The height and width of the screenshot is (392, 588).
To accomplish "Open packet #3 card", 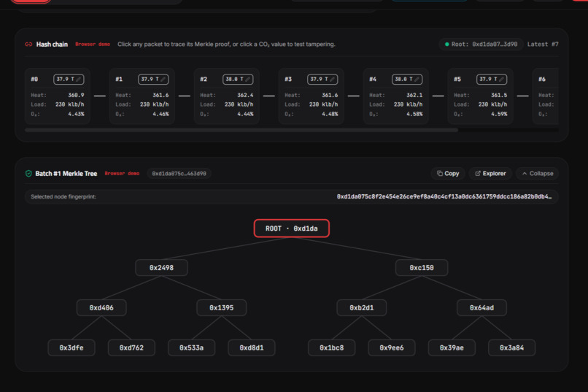I will pyautogui.click(x=312, y=96).
